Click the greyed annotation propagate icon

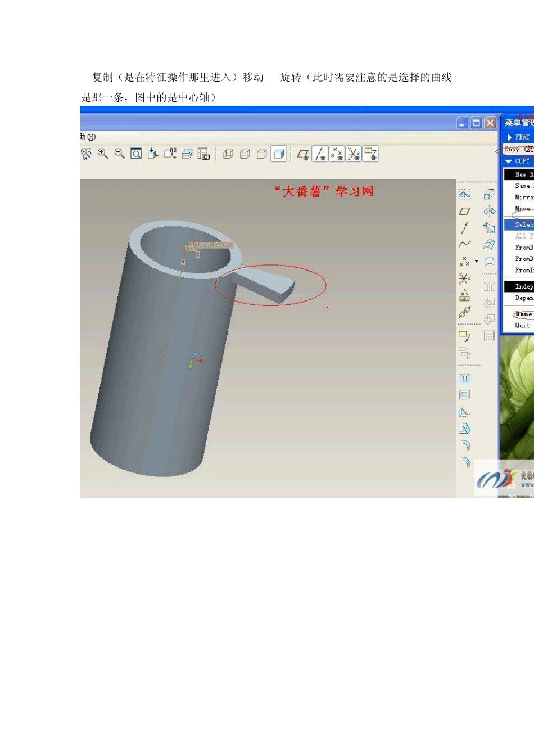pyautogui.click(x=464, y=353)
